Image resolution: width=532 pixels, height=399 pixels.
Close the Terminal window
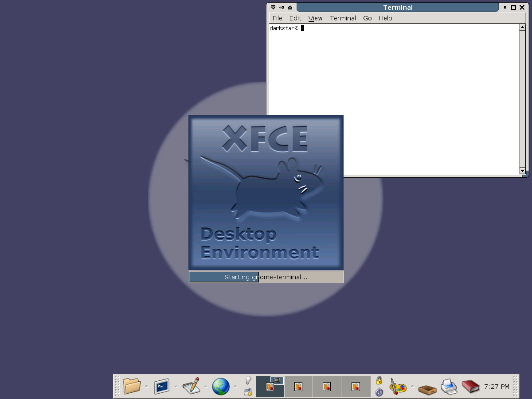(522, 7)
